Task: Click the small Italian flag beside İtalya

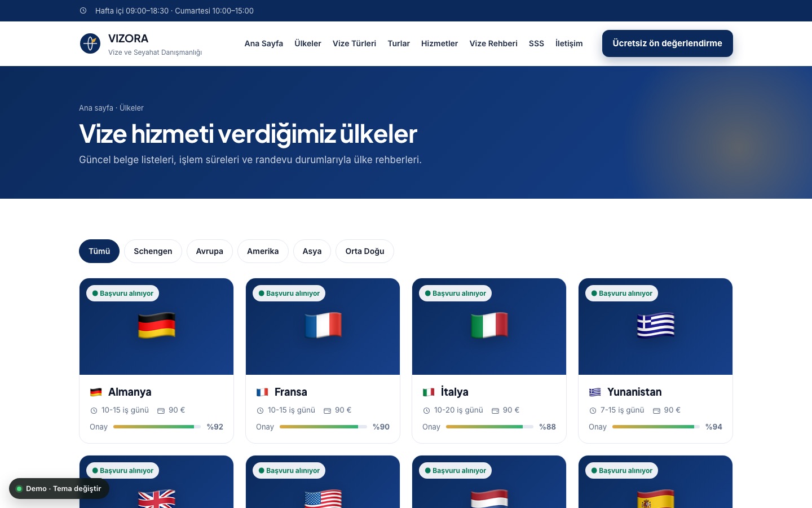Action: tap(429, 392)
